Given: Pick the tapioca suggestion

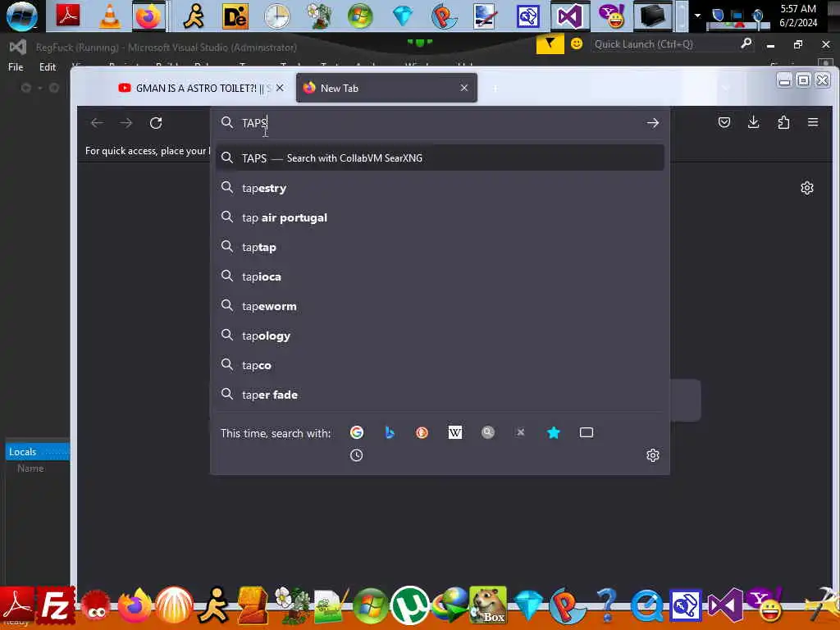Looking at the screenshot, I should (440, 276).
